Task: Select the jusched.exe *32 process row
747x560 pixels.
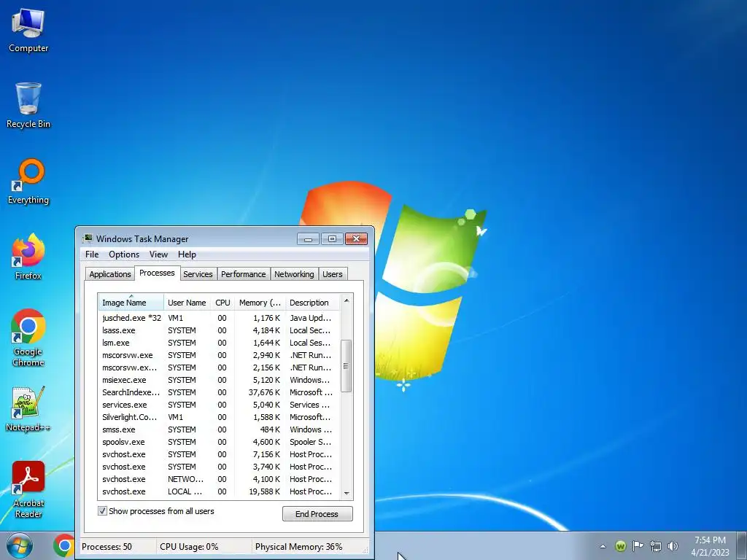Action: [x=219, y=318]
